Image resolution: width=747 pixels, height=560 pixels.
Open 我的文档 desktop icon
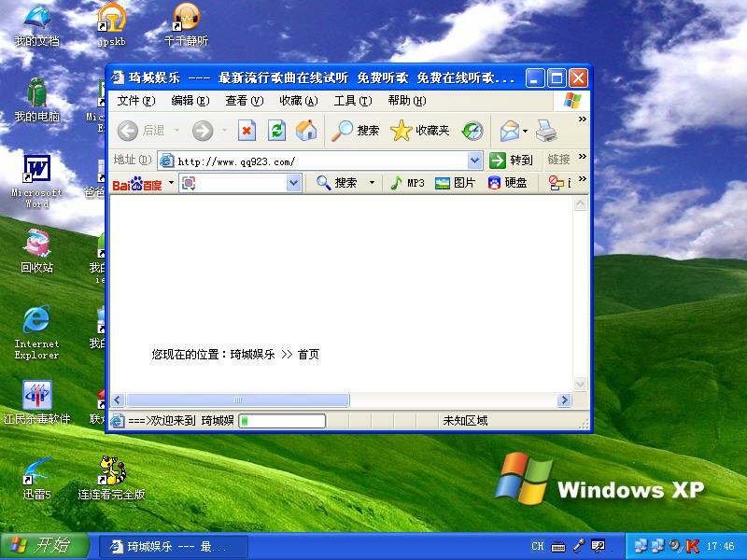pyautogui.click(x=37, y=25)
